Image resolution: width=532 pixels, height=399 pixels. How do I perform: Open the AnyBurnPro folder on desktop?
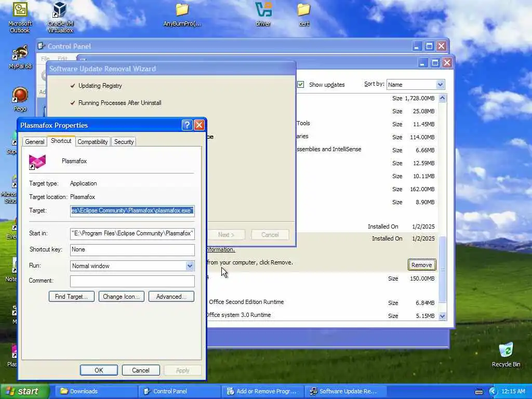[182, 15]
